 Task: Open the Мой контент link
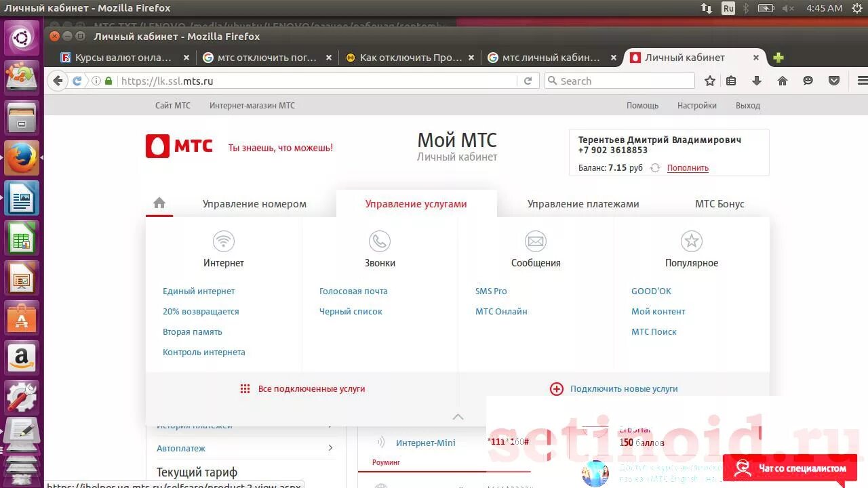click(x=658, y=312)
